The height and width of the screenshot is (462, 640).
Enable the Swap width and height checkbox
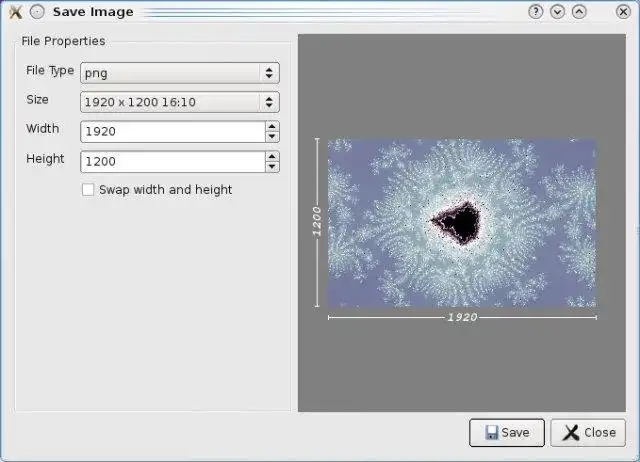(x=88, y=190)
